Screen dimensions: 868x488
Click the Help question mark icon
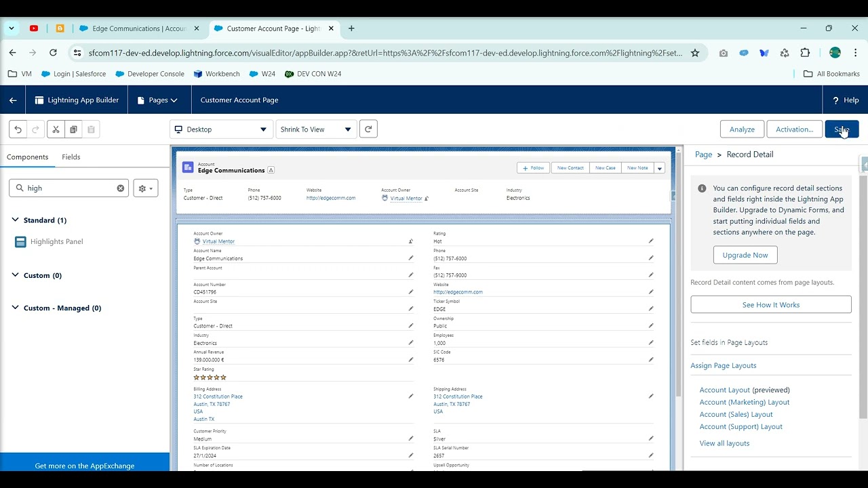[x=835, y=100]
